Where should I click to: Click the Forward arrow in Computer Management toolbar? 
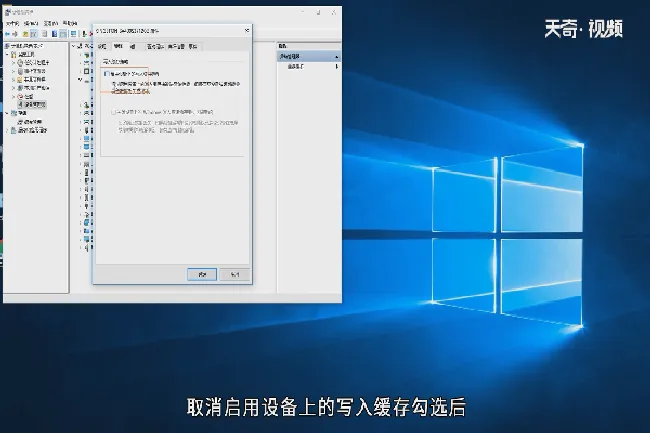pyautogui.click(x=15, y=34)
